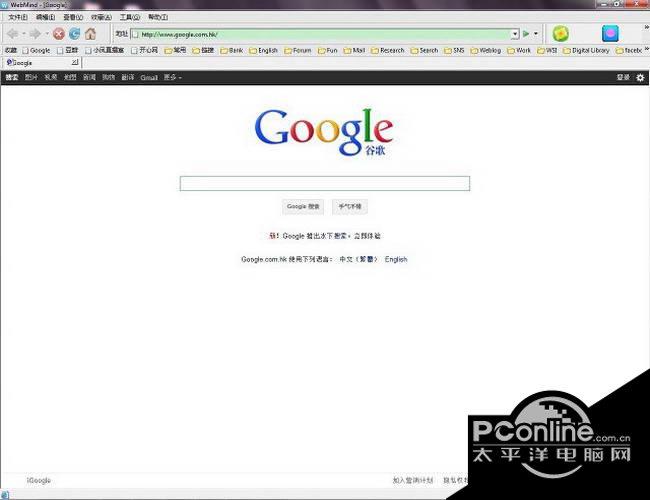
Task: Open the 帮助 menu
Action: tap(158, 17)
